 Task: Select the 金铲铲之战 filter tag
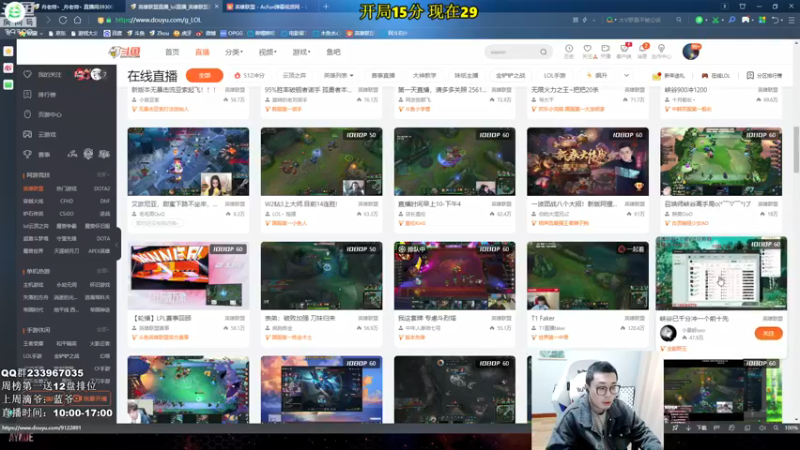coord(510,76)
